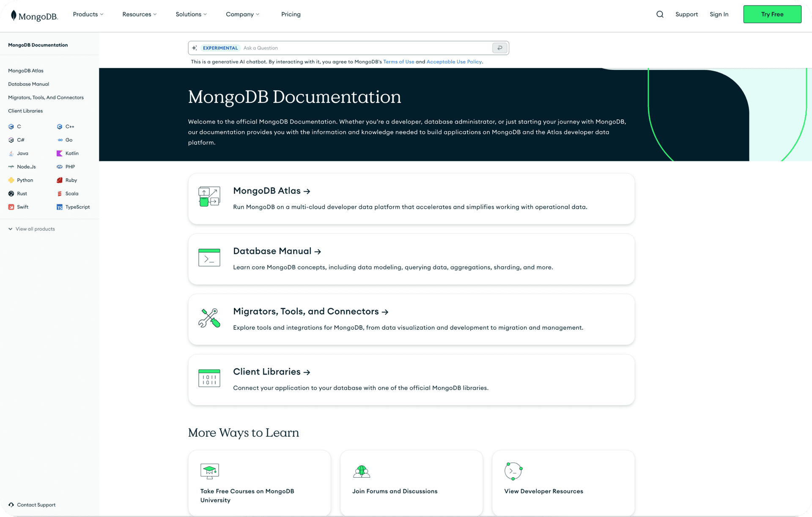Viewport: 812px width, 517px height.
Task: Click the PHP icon in sidebar
Action: point(60,167)
